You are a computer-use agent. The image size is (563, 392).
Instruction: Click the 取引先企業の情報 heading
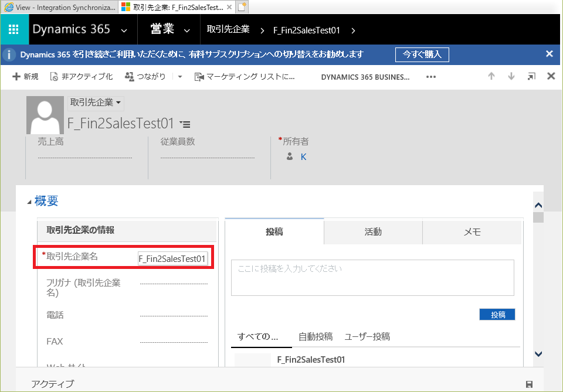coord(80,230)
